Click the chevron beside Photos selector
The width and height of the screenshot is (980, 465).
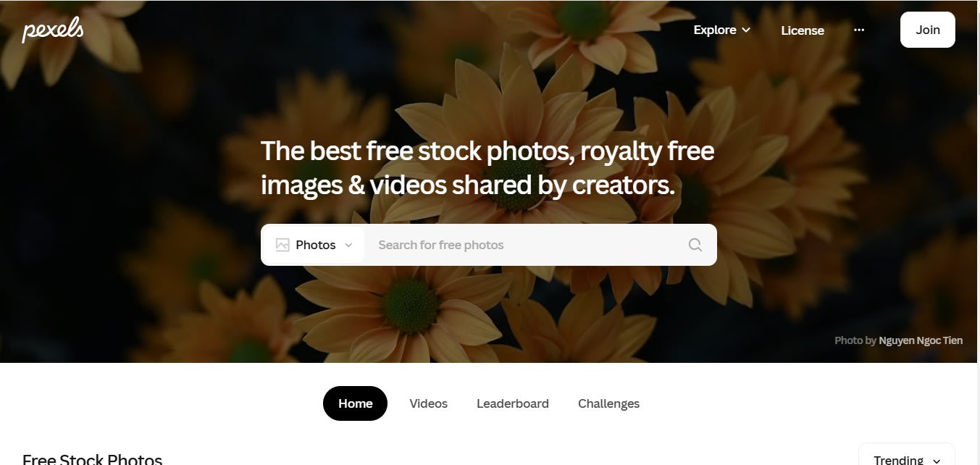[348, 246]
